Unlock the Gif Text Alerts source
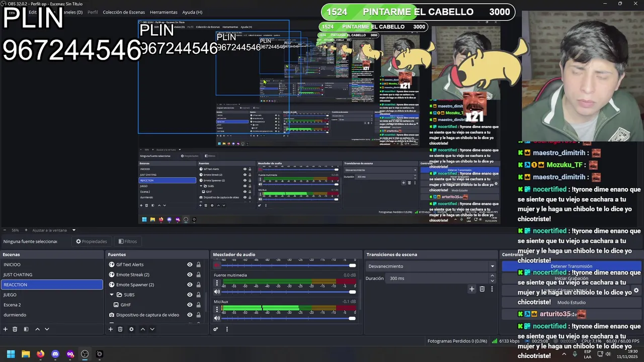This screenshot has height=362, width=644. click(198, 264)
